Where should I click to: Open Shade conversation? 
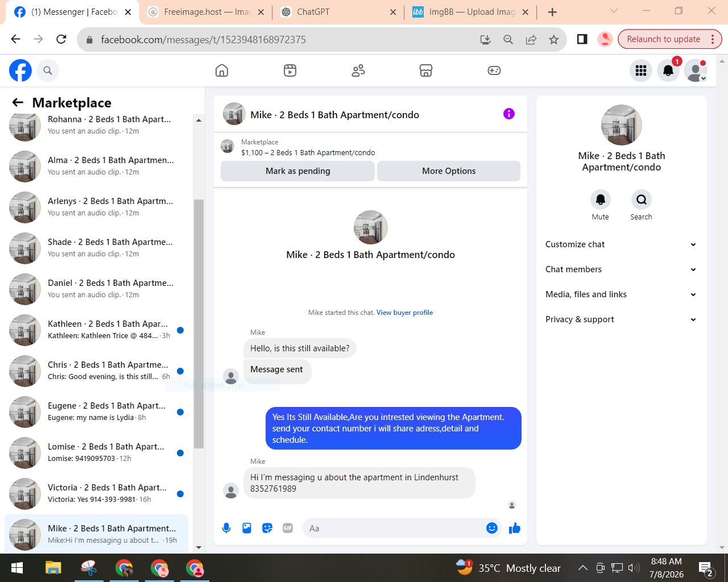pyautogui.click(x=97, y=248)
